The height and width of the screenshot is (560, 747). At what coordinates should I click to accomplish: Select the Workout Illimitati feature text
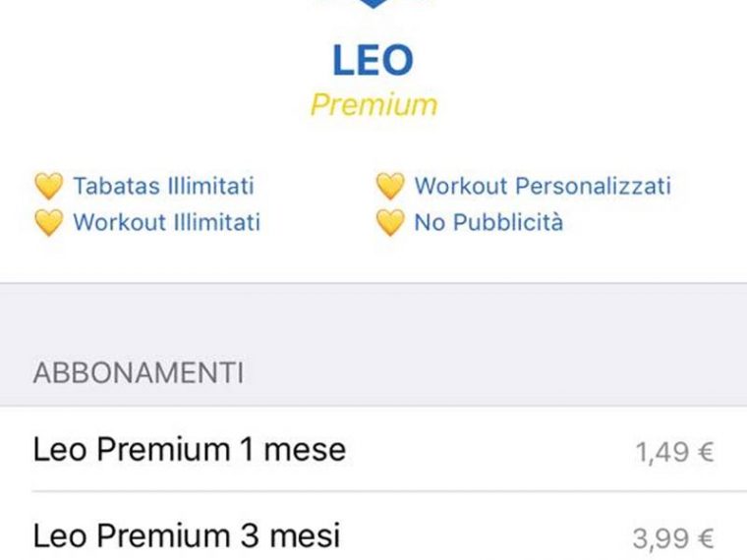167,222
